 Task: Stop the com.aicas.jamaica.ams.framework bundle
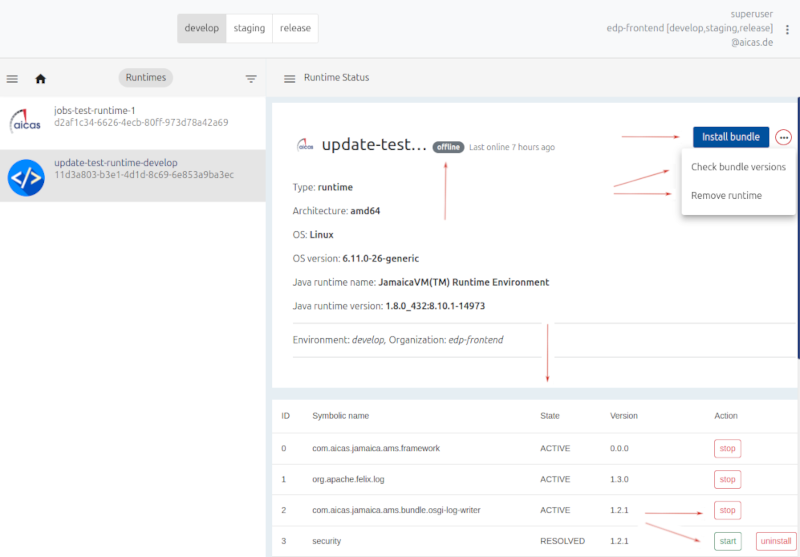[727, 448]
